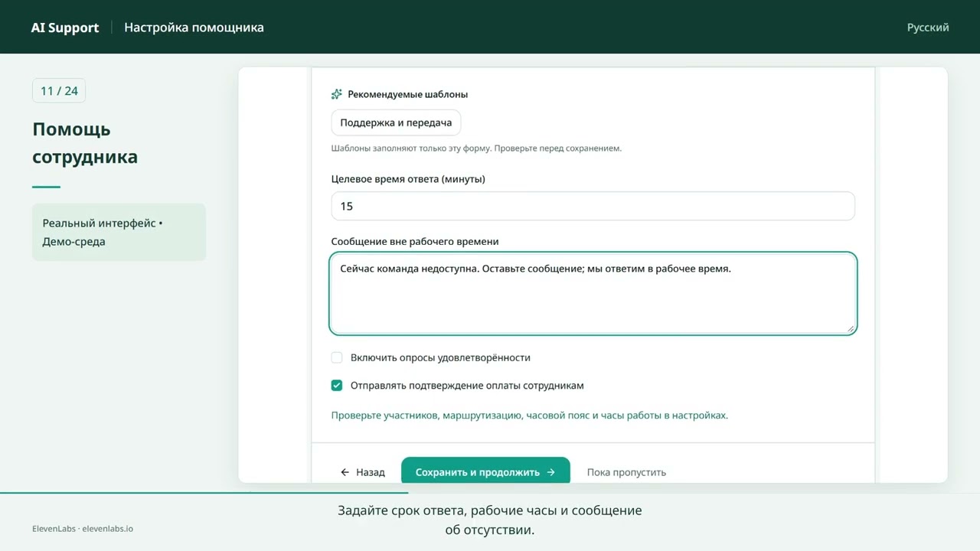Click Сохранить и продолжить button

(x=485, y=471)
